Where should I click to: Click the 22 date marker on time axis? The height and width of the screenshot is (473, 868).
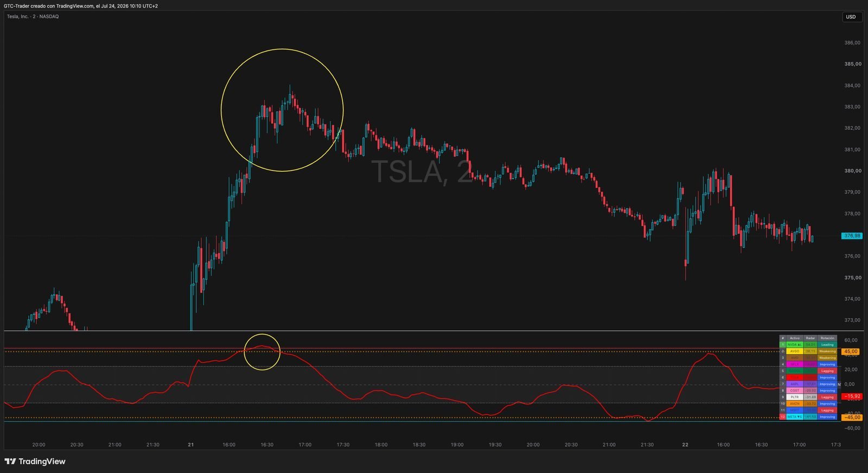(685, 445)
